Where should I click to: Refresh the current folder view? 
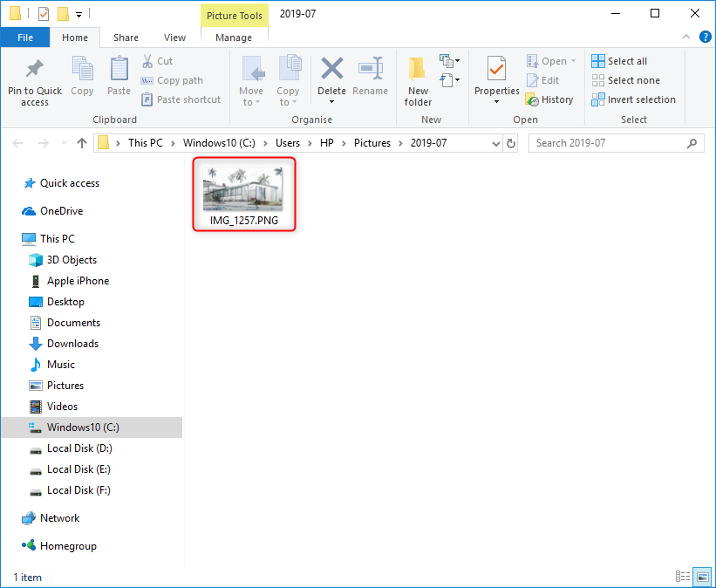(x=511, y=143)
